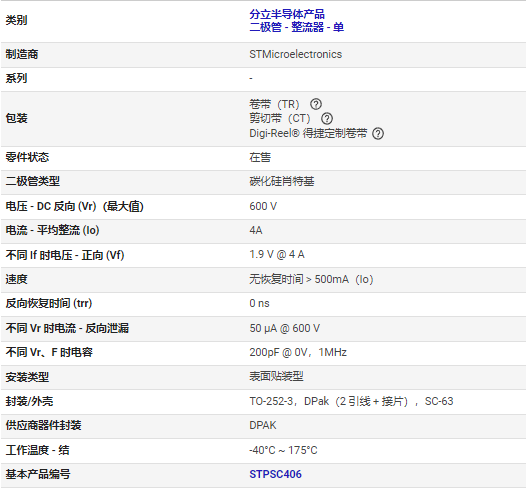Click the 200pF @ 0V, 1MHz capacitance value
The width and height of the screenshot is (526, 489).
click(x=298, y=352)
